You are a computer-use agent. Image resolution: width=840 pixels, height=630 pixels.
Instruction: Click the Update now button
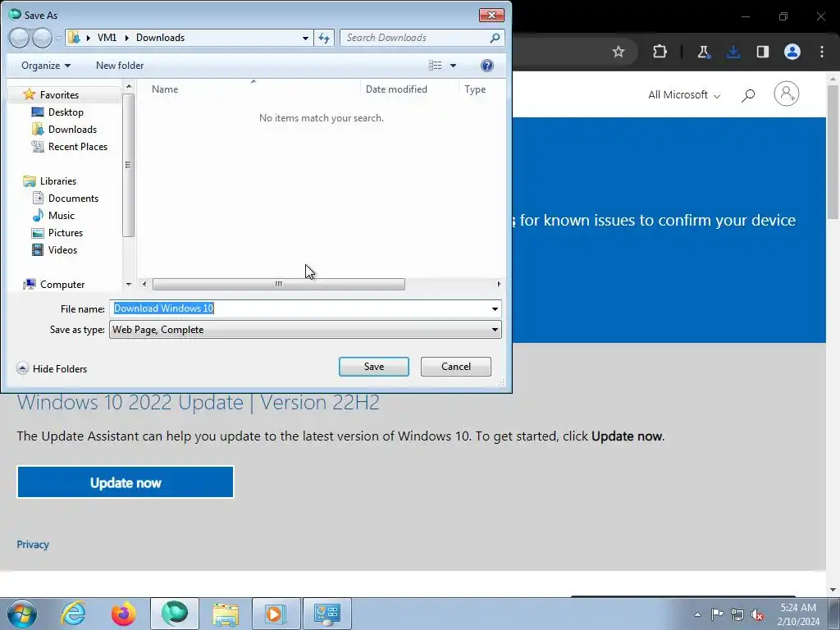click(126, 482)
